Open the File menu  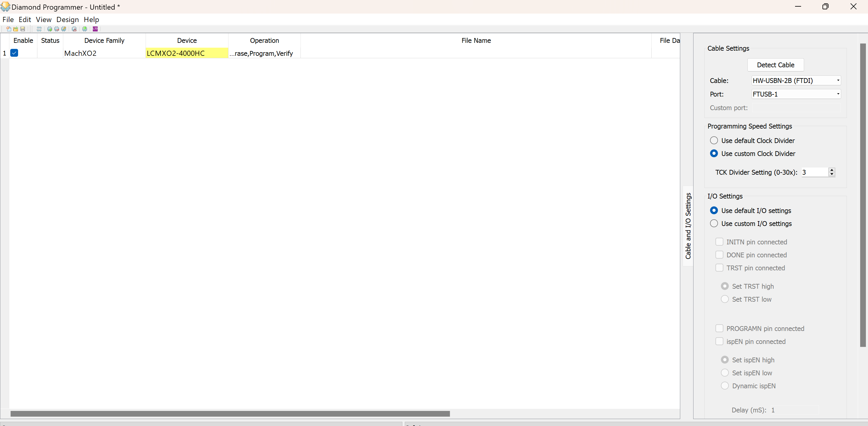pos(8,20)
